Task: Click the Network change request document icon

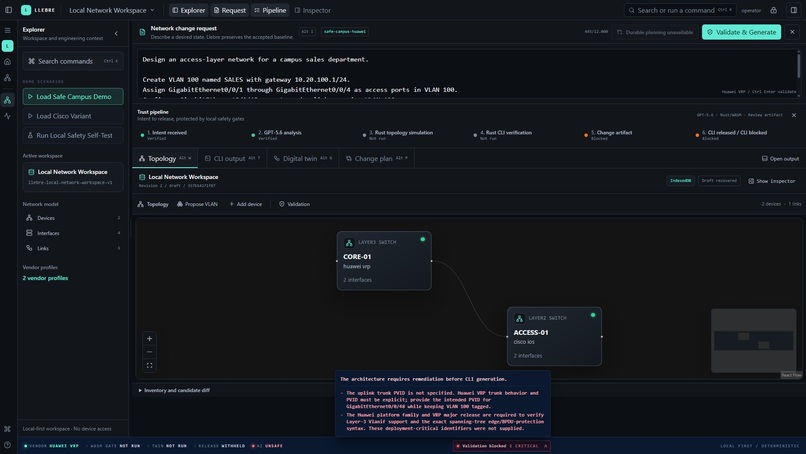Action: pyautogui.click(x=142, y=32)
